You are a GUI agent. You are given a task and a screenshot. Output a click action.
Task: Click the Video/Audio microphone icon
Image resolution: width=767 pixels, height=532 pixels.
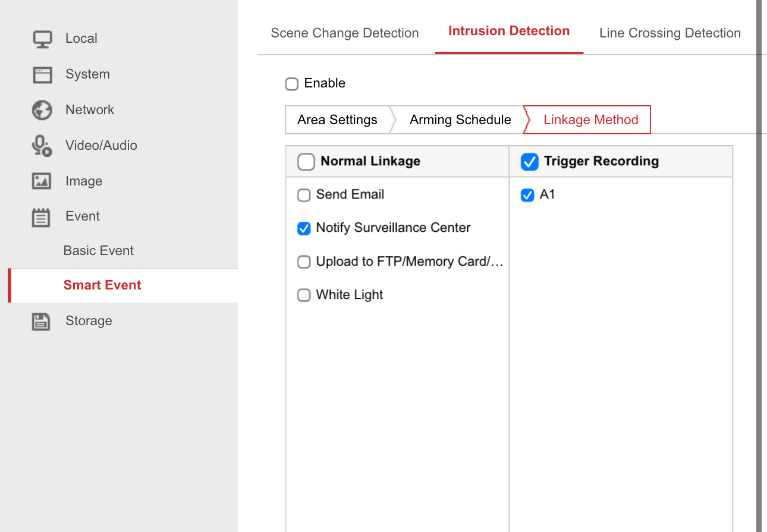coord(42,146)
